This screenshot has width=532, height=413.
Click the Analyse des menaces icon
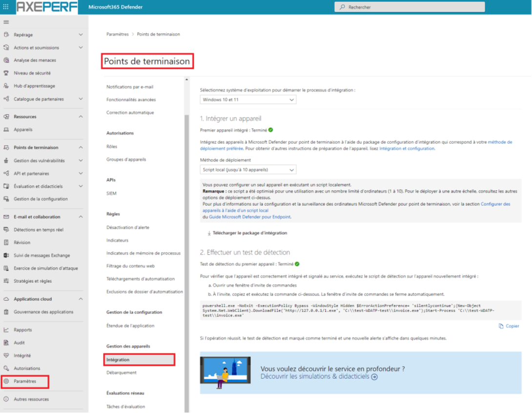tap(6, 60)
